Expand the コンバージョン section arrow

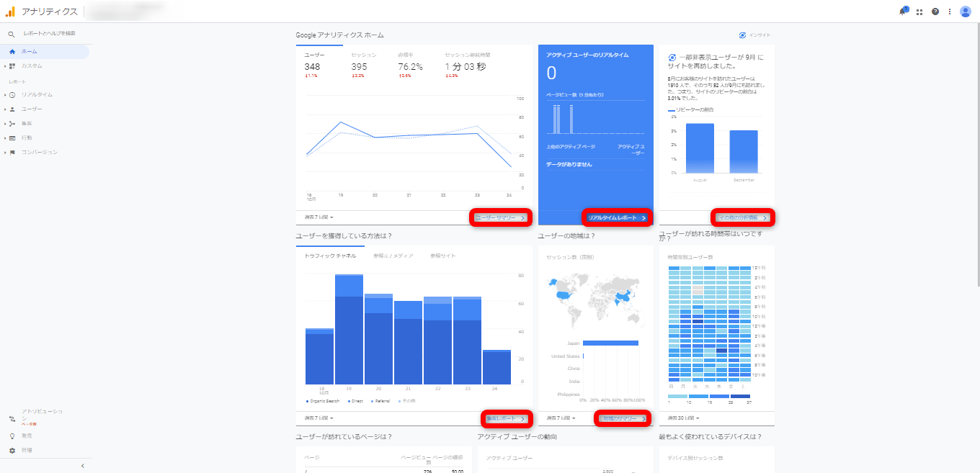coord(4,152)
